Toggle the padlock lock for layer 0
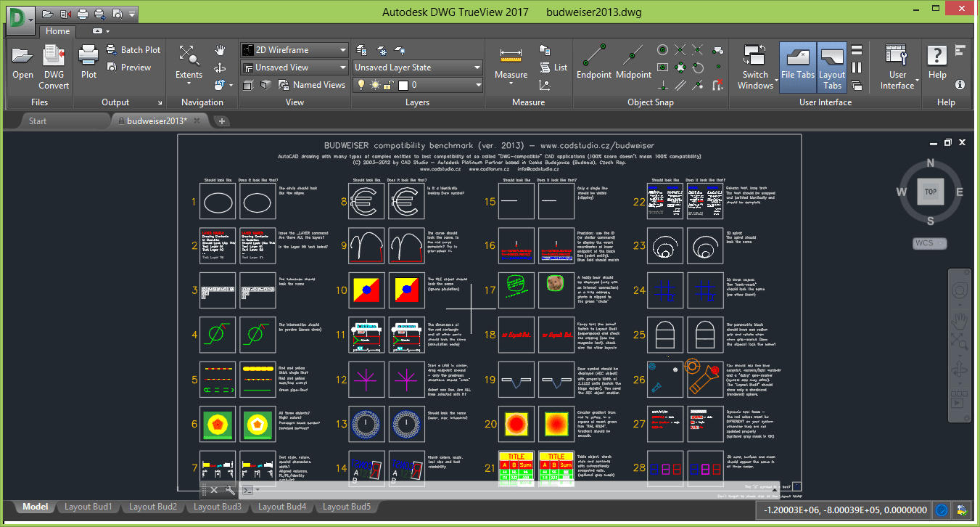Screen dimensions: 980x527 point(389,85)
